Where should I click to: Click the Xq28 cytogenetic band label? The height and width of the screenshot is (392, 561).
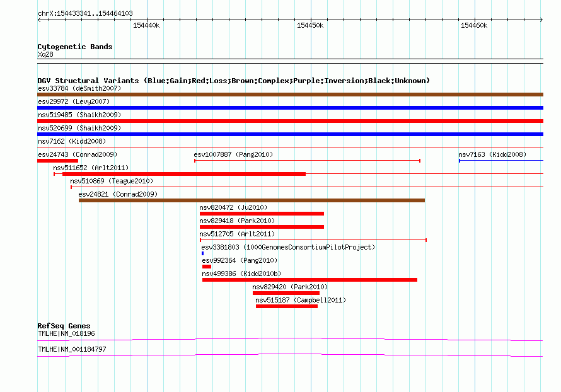click(45, 55)
